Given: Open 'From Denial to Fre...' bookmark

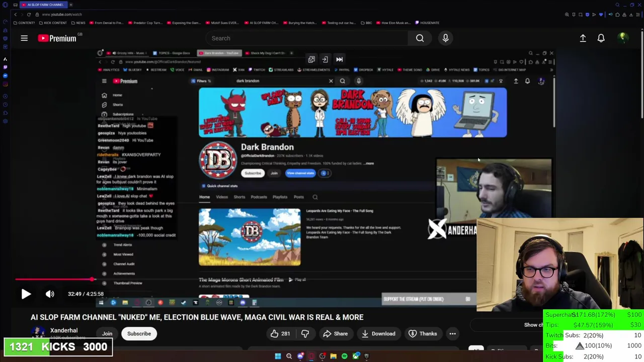Looking at the screenshot, I should pyautogui.click(x=106, y=23).
